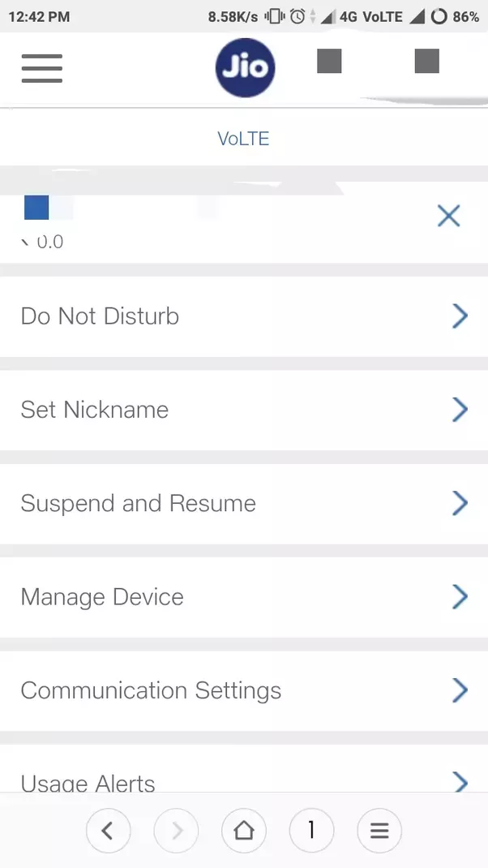Expand the Suspend and Resume chevron
The width and height of the screenshot is (488, 868).
pos(460,503)
